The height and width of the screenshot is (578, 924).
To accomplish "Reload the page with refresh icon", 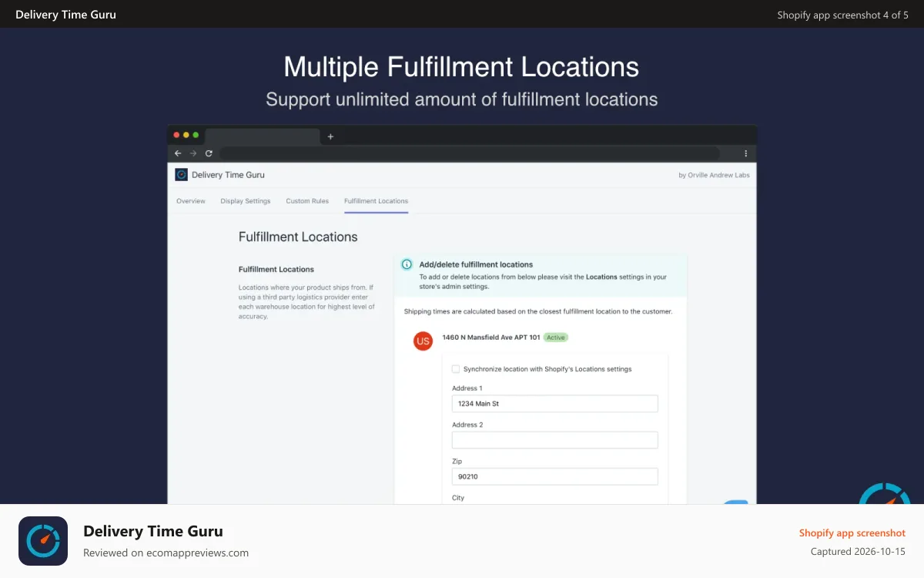I will point(209,153).
